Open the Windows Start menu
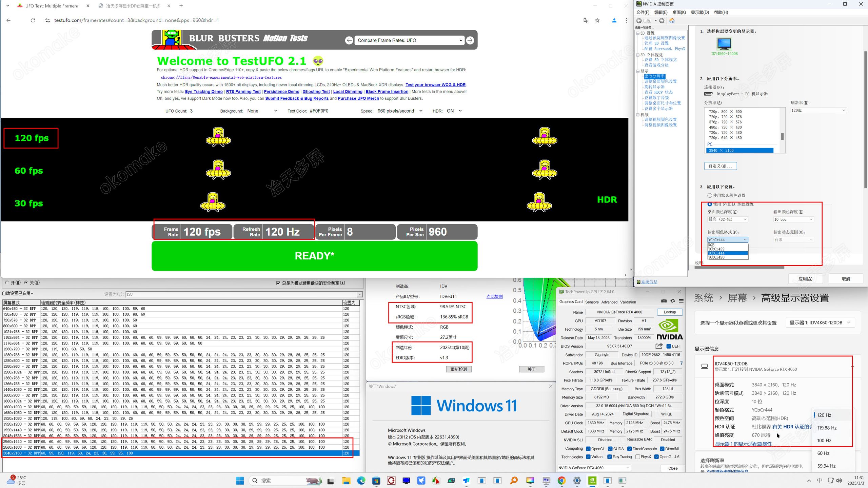Viewport: 868px width, 488px height. (240, 481)
